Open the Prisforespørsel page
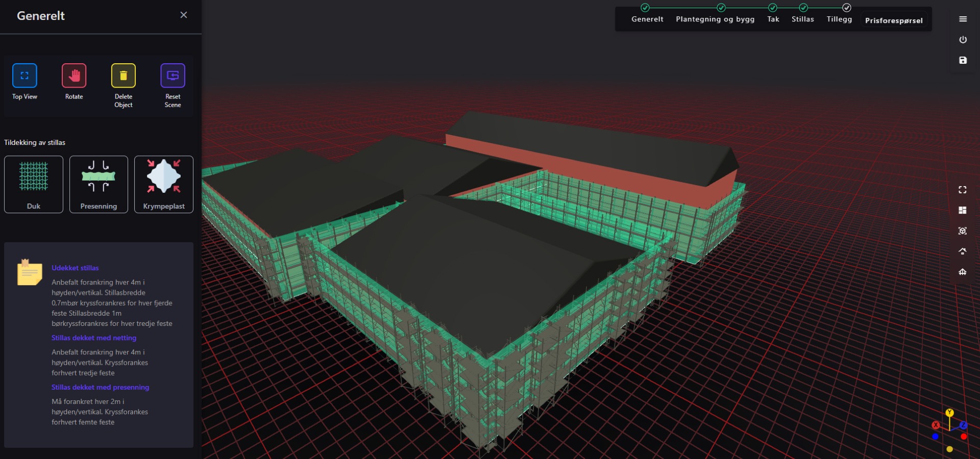Screen dimensions: 980x459 click(893, 20)
